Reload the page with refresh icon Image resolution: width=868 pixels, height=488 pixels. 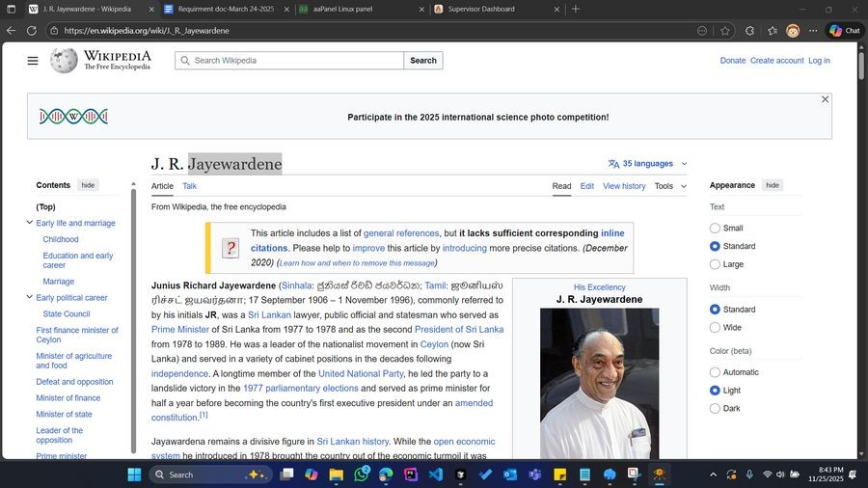pyautogui.click(x=32, y=31)
